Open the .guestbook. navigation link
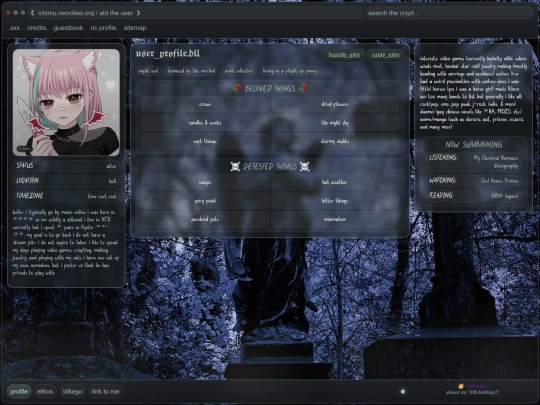This screenshot has height=405, width=540. click(x=68, y=28)
